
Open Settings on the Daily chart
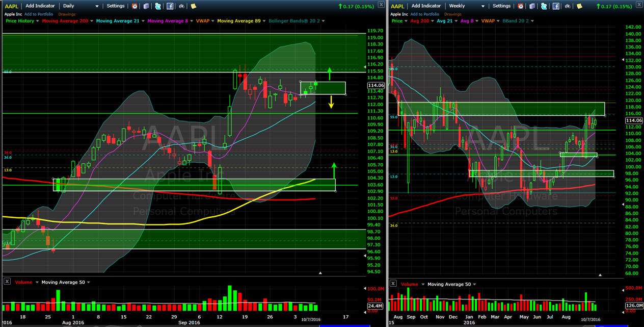coord(116,6)
